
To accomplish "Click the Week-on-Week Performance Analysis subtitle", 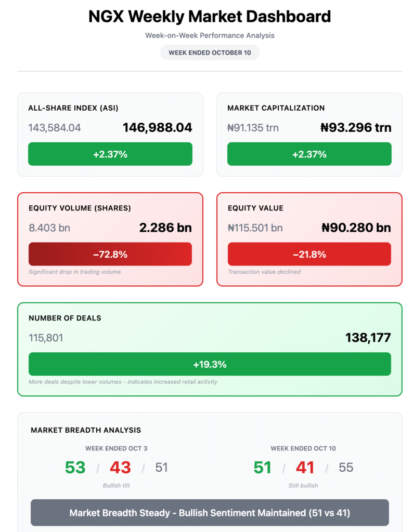I will (210, 35).
